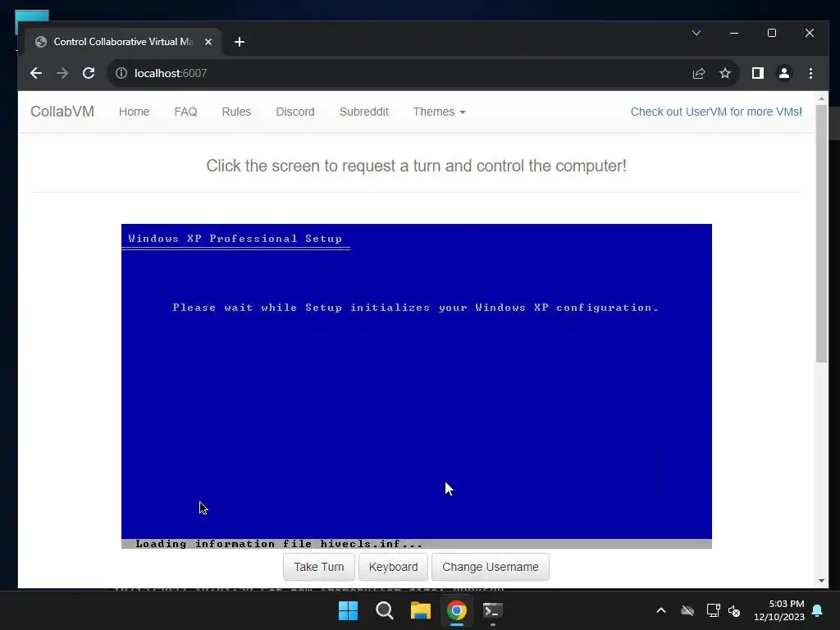Open the Windows Start menu
Image resolution: width=840 pixels, height=630 pixels.
pyautogui.click(x=348, y=610)
